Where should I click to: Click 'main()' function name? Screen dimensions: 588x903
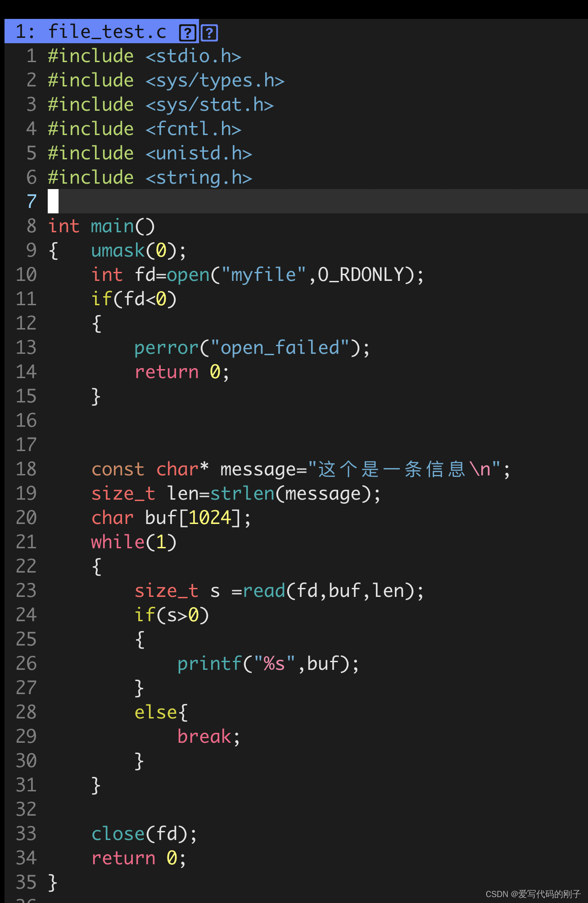click(123, 226)
